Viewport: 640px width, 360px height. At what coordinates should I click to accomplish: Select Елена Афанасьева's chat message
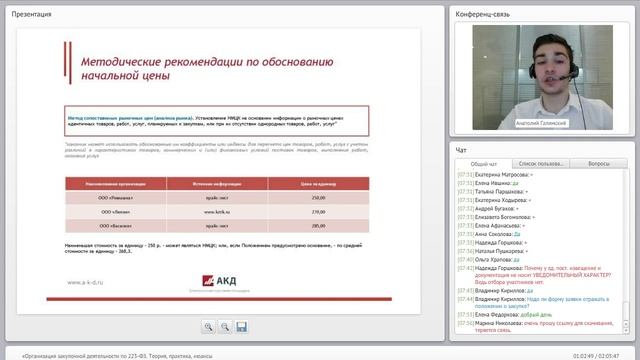click(491, 225)
